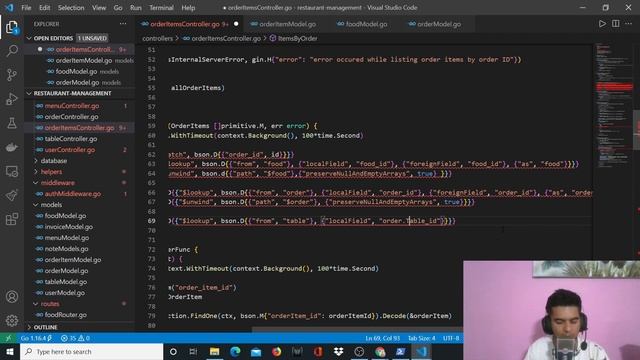
Task: Open authMiddleware.go in the explorer
Action: click(73, 194)
